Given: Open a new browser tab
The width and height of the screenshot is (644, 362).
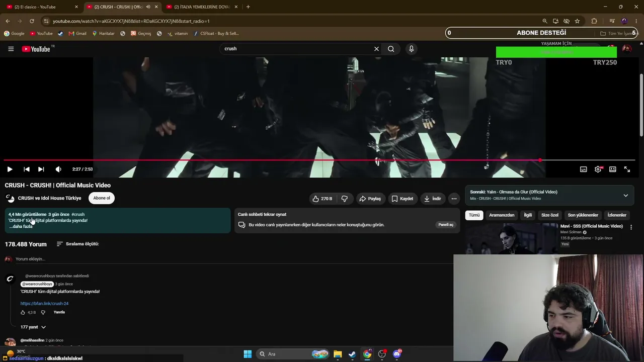Looking at the screenshot, I should 248,7.
